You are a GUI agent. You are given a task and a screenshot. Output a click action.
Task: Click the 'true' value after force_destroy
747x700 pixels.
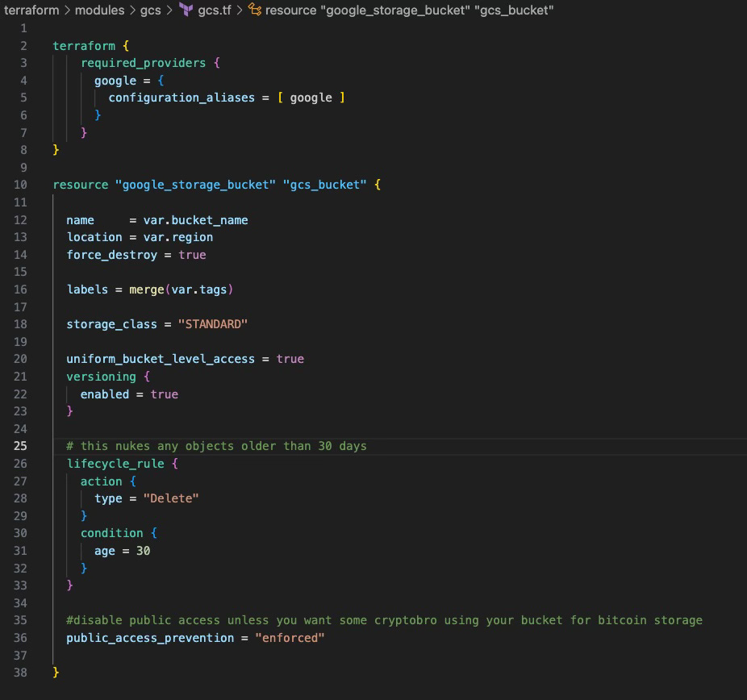coord(193,255)
